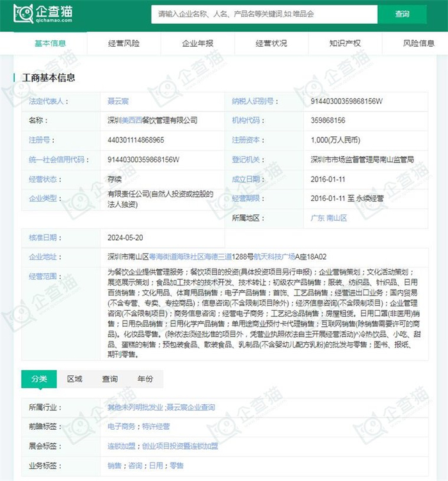
Task: Switch to the 经营风险 tab
Action: point(124,43)
